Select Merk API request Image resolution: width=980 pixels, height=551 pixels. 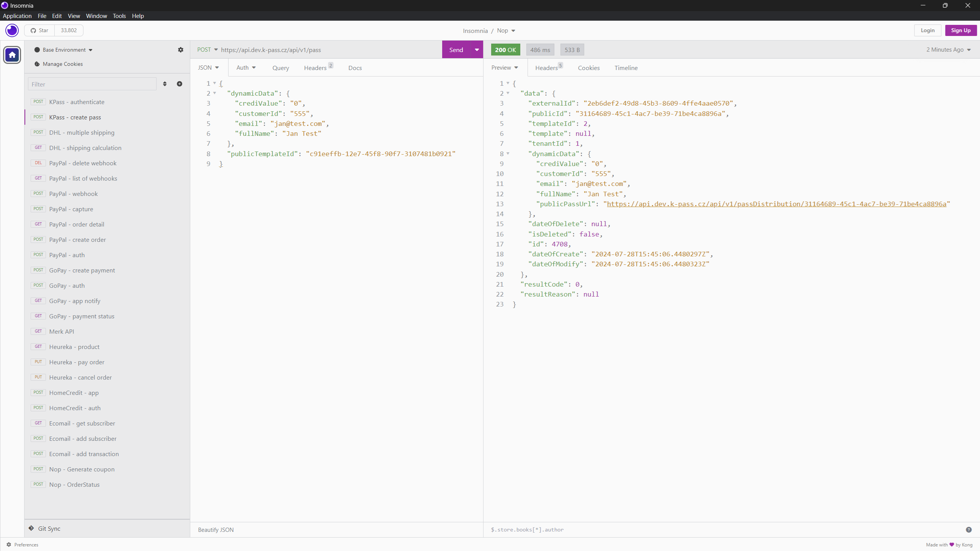pyautogui.click(x=107, y=331)
